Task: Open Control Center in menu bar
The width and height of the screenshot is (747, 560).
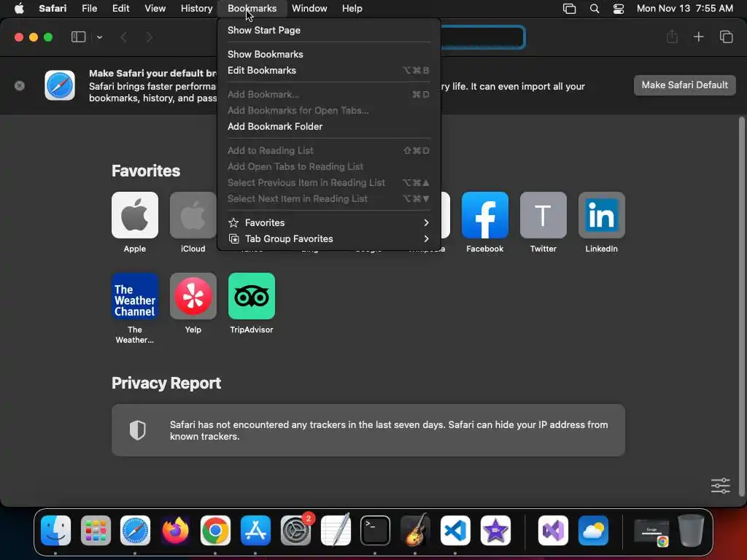Action: pyautogui.click(x=619, y=9)
